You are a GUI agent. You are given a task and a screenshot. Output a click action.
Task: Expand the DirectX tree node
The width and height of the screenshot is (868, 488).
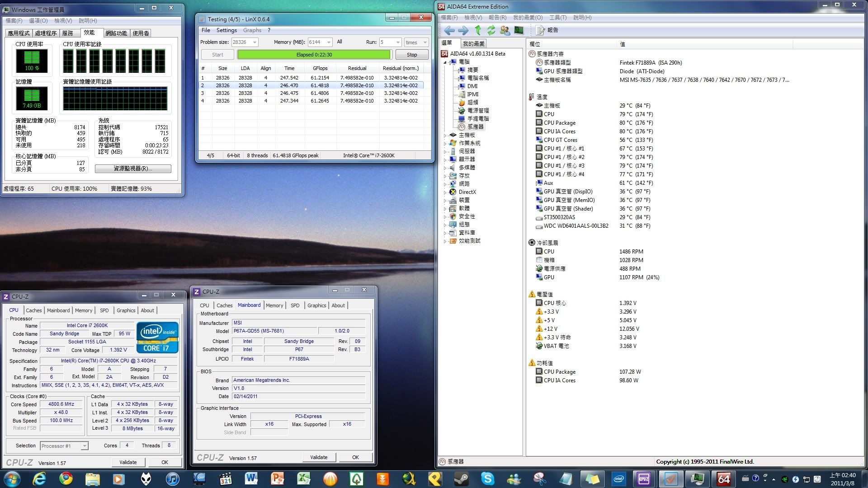click(445, 192)
